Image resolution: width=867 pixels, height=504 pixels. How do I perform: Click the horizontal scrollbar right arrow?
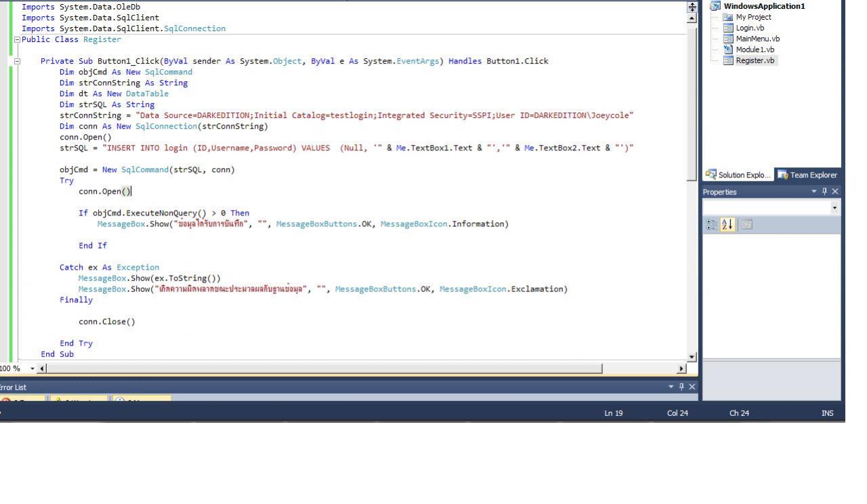pyautogui.click(x=681, y=369)
